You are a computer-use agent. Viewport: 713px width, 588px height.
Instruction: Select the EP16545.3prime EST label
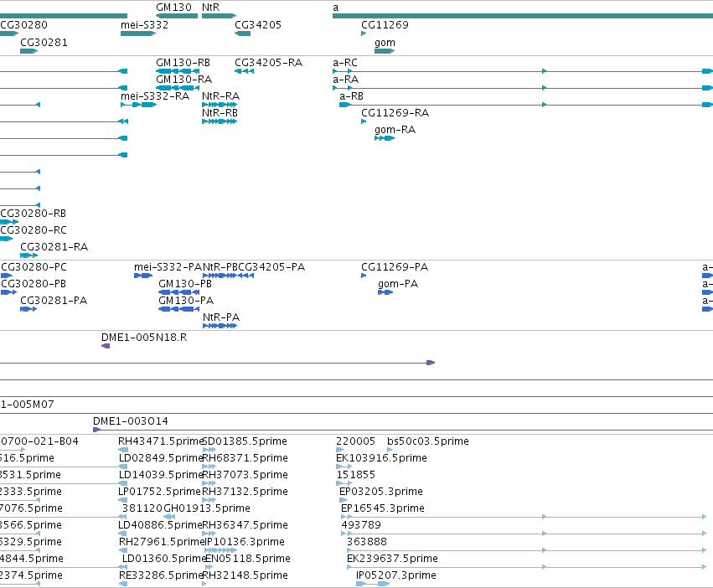(x=383, y=508)
